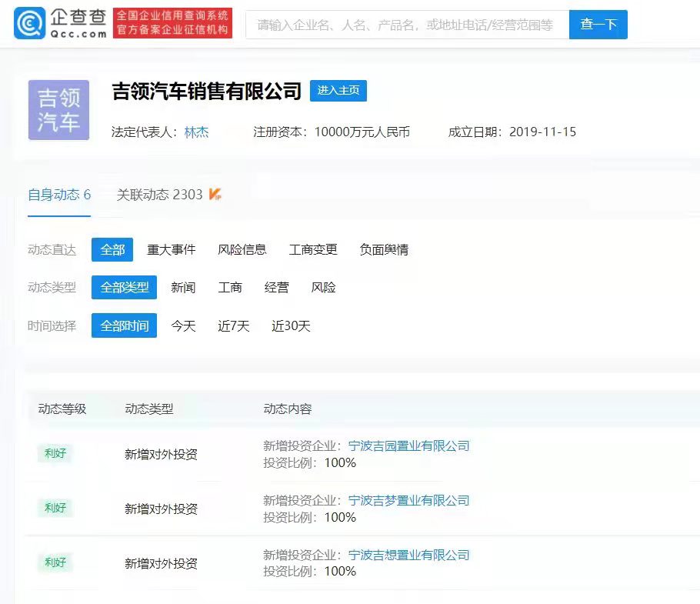
Task: Click 新增对外投资 in 宁波吉想置业 row
Action: click(162, 563)
